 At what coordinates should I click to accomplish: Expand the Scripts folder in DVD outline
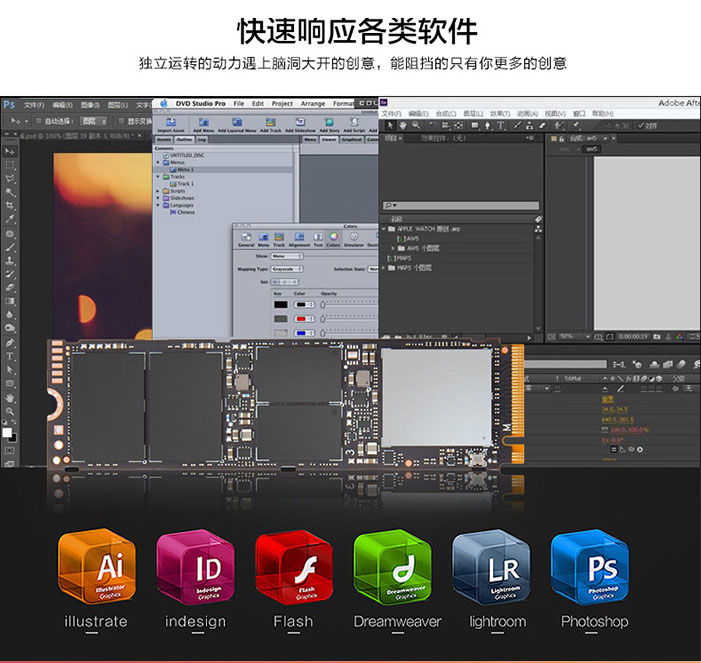[158, 191]
